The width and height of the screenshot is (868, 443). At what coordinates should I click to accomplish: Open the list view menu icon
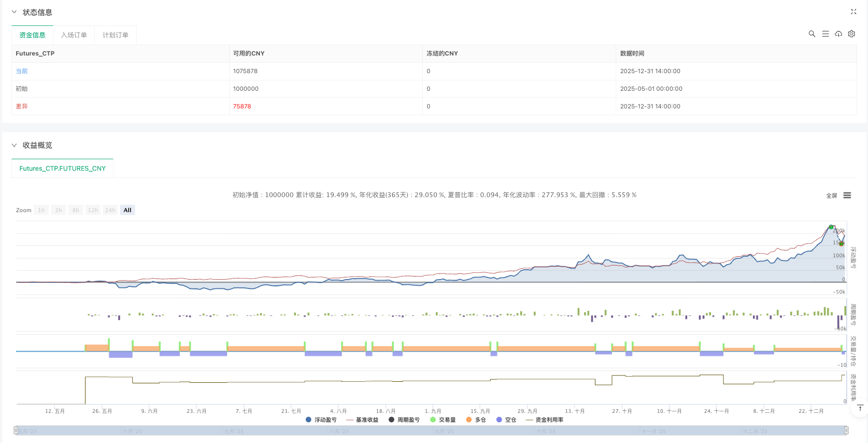[825, 34]
